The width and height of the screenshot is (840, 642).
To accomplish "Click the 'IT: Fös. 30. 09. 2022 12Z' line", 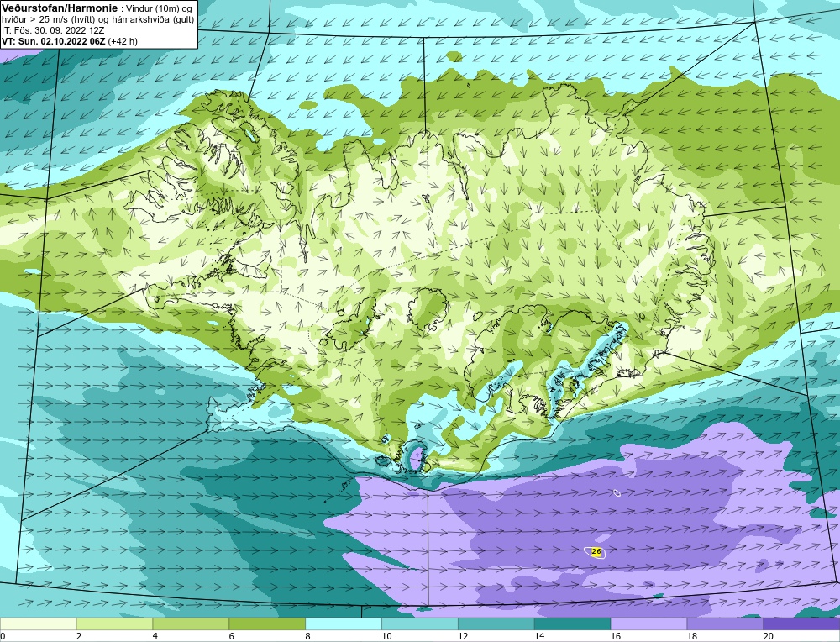I will click(53, 30).
